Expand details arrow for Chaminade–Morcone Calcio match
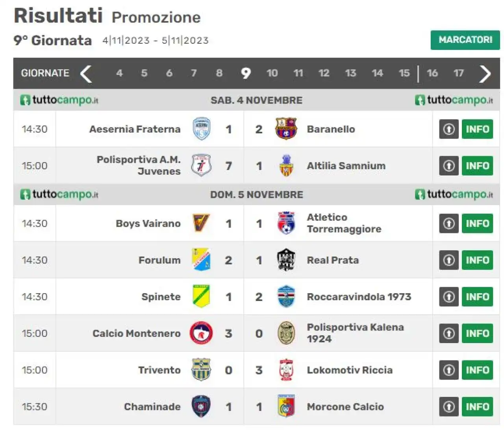 pos(449,406)
